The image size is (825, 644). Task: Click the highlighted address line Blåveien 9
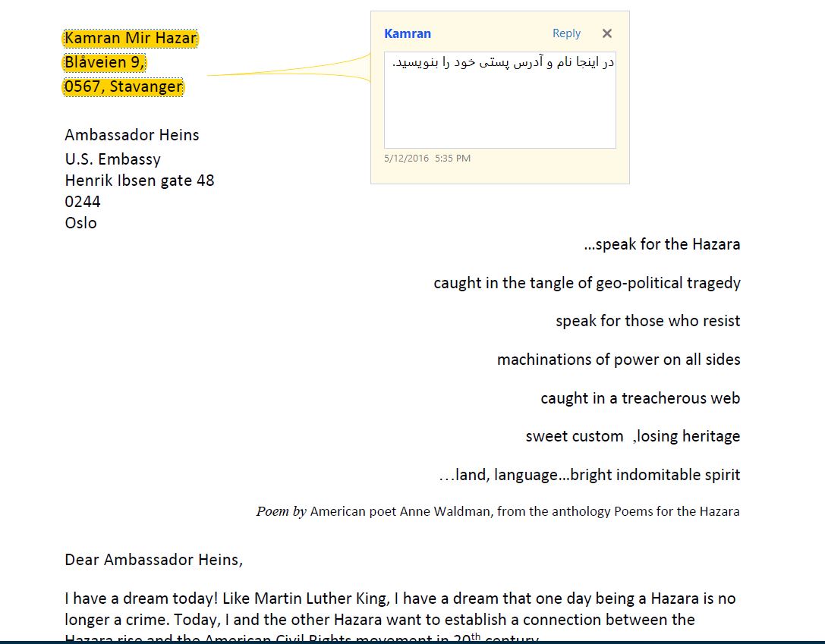pos(105,62)
